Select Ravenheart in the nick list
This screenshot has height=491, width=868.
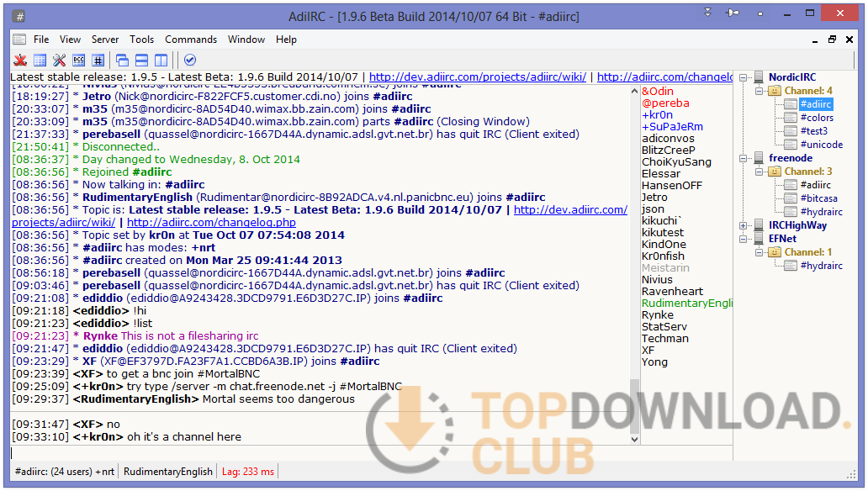[672, 291]
